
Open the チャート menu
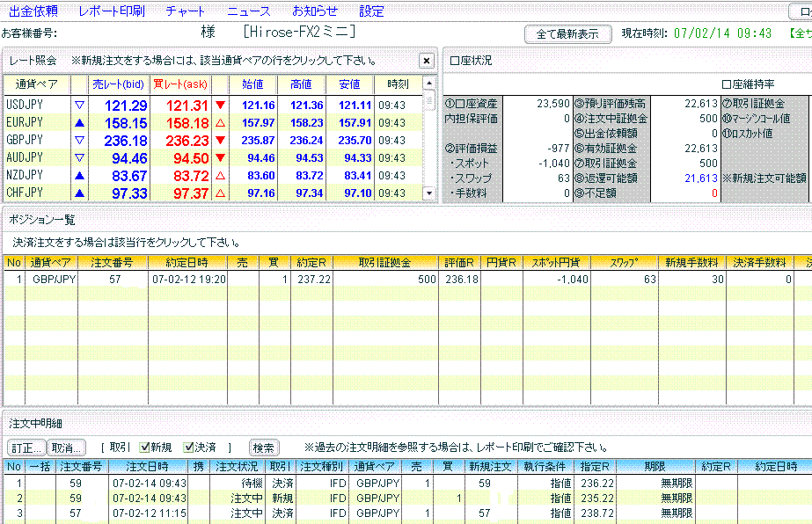click(185, 11)
